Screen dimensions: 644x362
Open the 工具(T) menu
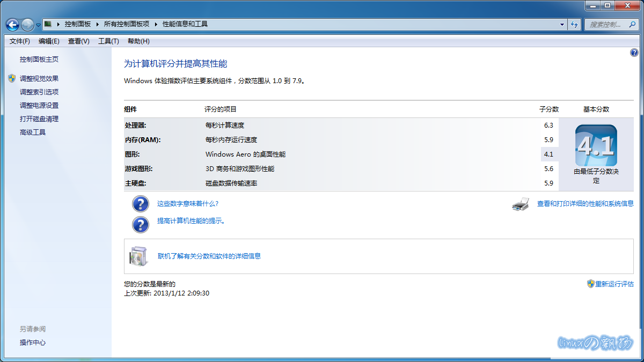pos(108,41)
